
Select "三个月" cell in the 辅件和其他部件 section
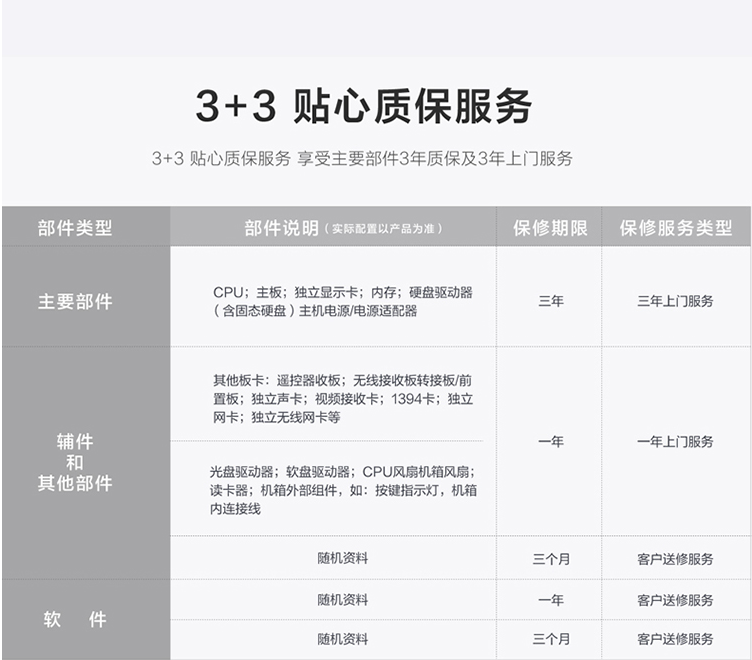pyautogui.click(x=551, y=559)
